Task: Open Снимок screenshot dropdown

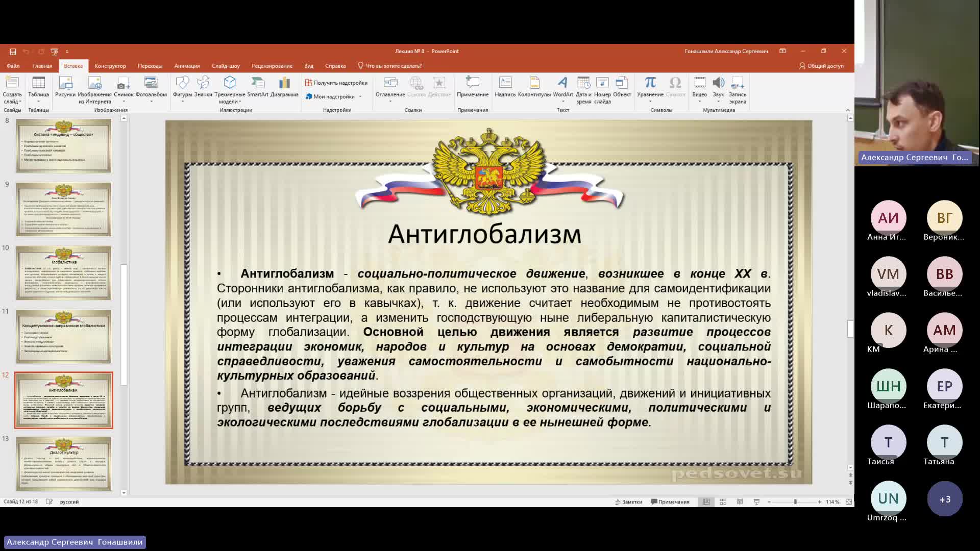Action: 124,90
